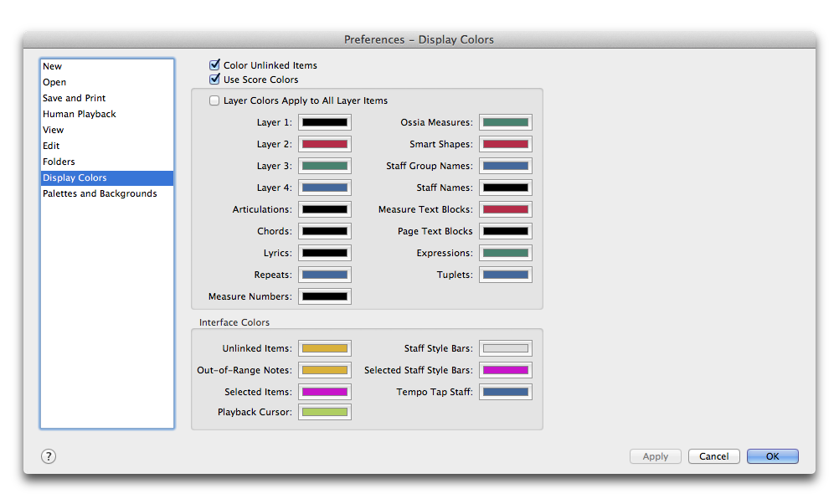
Task: Switch to Human Playback preferences
Action: [107, 114]
